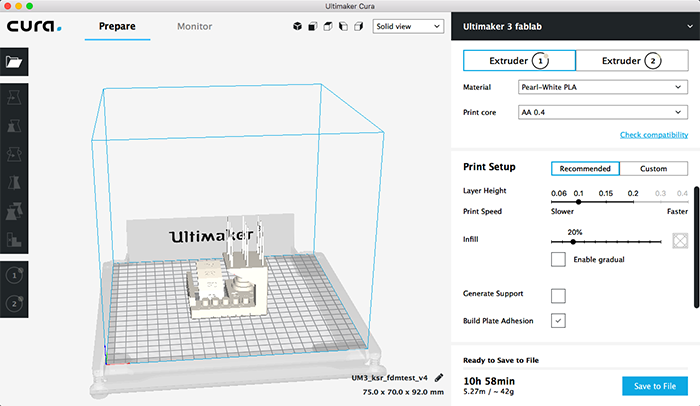Switch camera to right side view cube
The image size is (700, 406).
point(358,26)
